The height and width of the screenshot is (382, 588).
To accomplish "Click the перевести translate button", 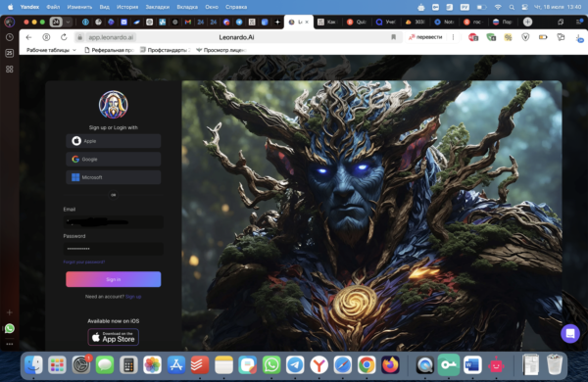I will coord(425,37).
